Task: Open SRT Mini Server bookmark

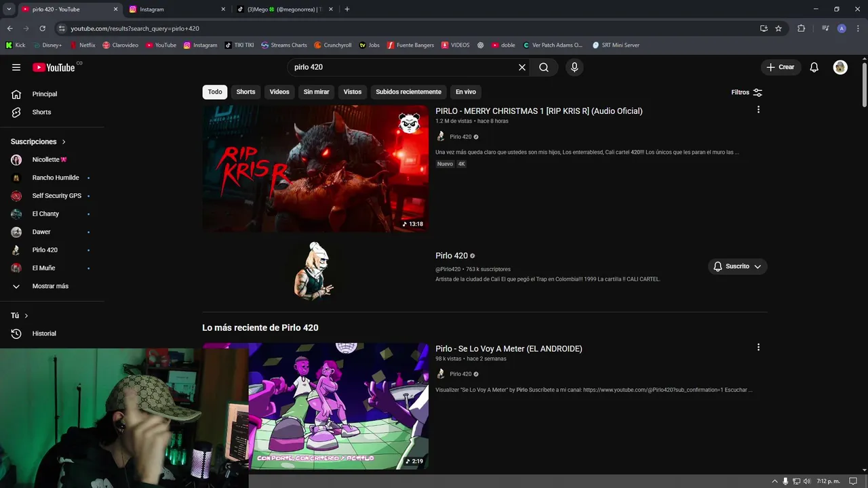Action: (616, 45)
